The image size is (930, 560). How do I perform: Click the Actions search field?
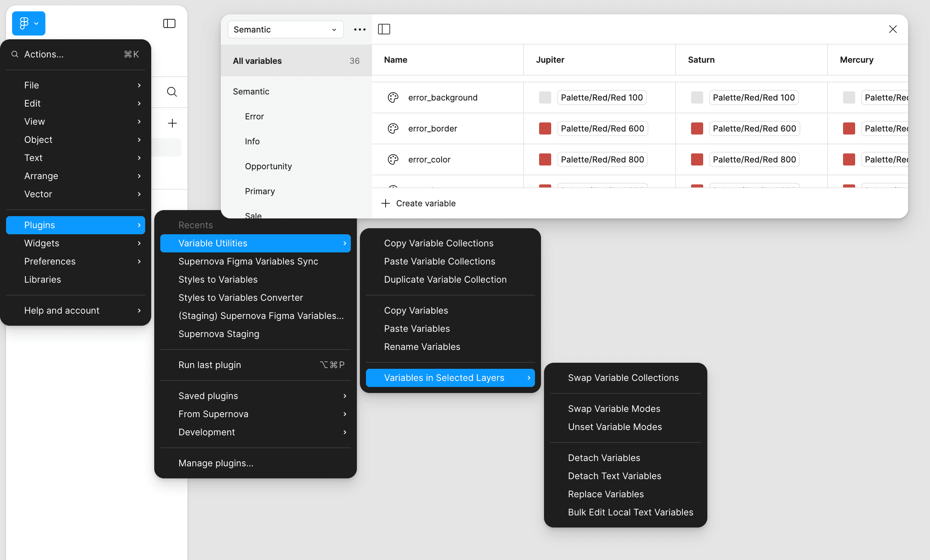76,54
